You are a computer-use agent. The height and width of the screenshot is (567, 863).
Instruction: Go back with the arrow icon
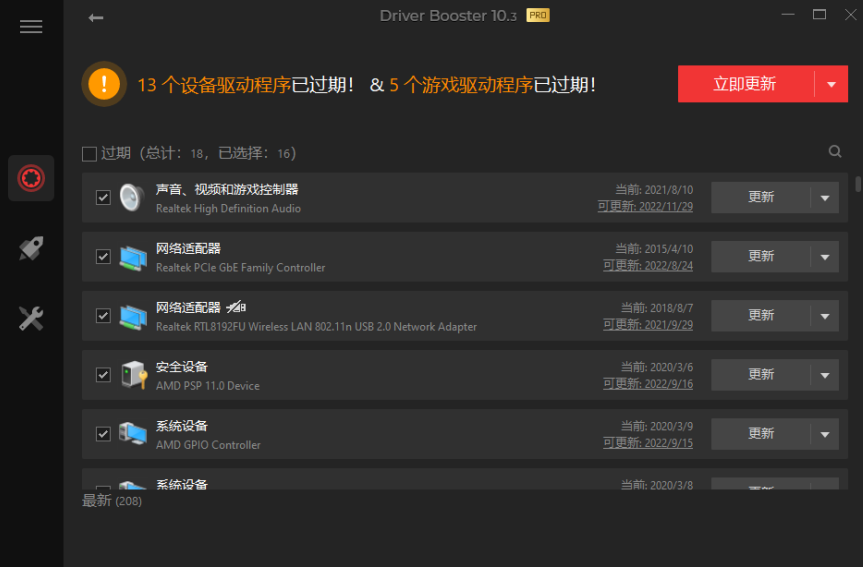[96, 18]
